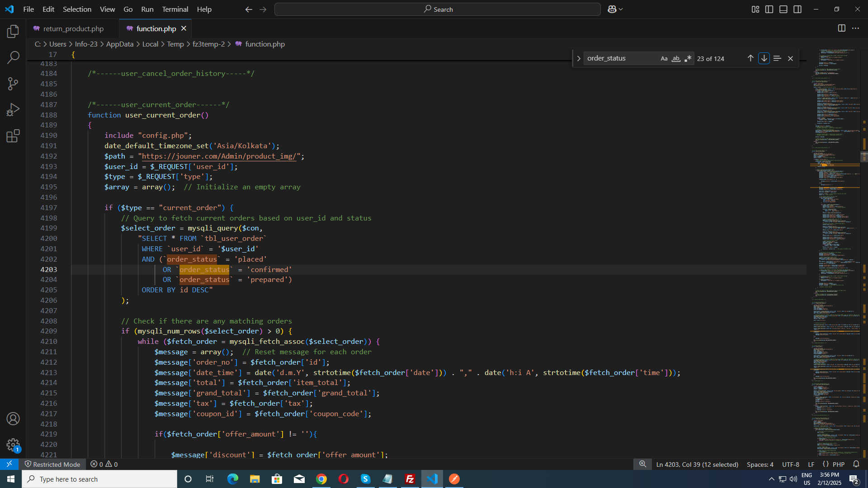Open the jouner.com product_img URL link
868x488 pixels.
219,156
